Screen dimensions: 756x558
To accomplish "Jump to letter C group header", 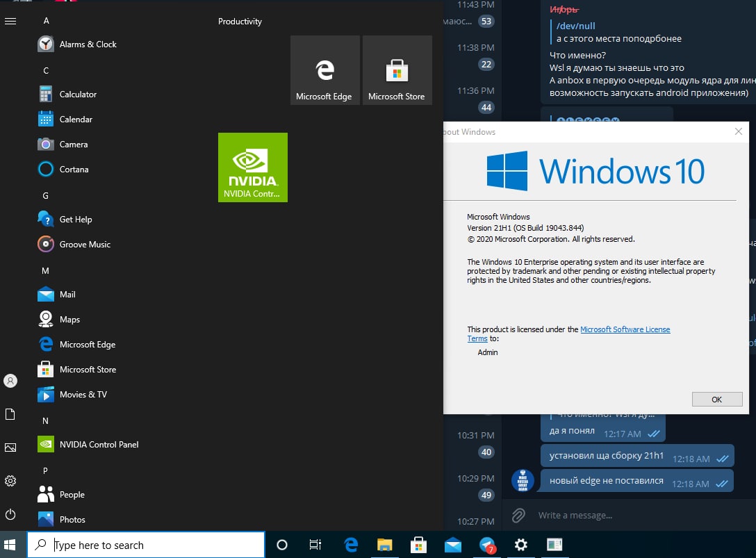I will click(47, 71).
